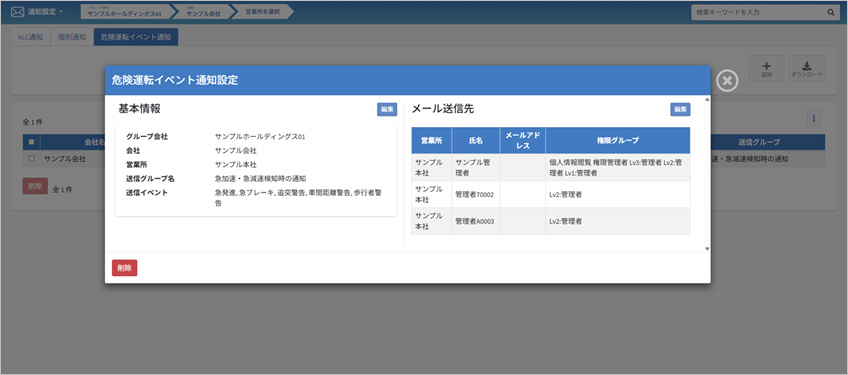Select the 管理者70002 name cell
The image size is (848, 375).
click(476, 194)
